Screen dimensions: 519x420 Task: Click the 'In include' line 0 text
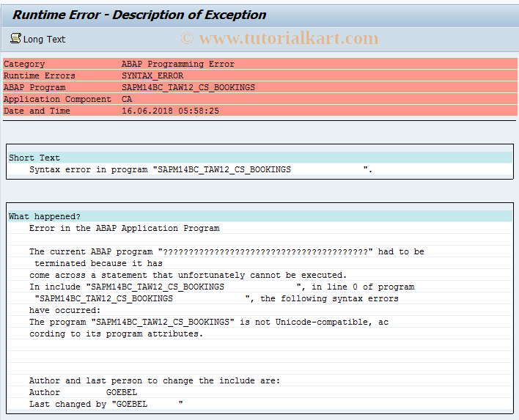coord(222,287)
